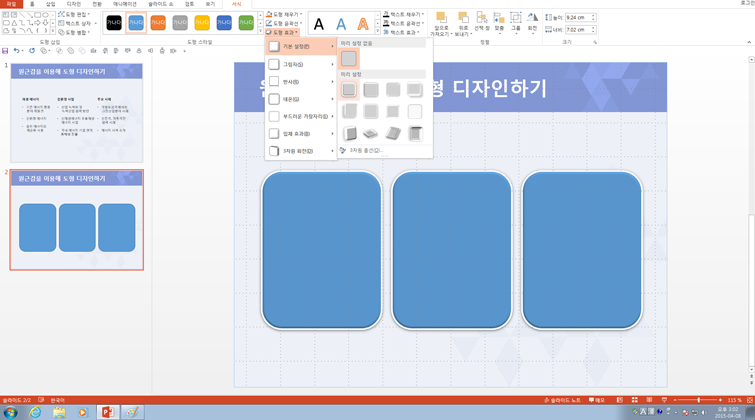The width and height of the screenshot is (755, 420).
Task: Open Shape Fill (도형 채우기) dropdown
Action: 284,14
